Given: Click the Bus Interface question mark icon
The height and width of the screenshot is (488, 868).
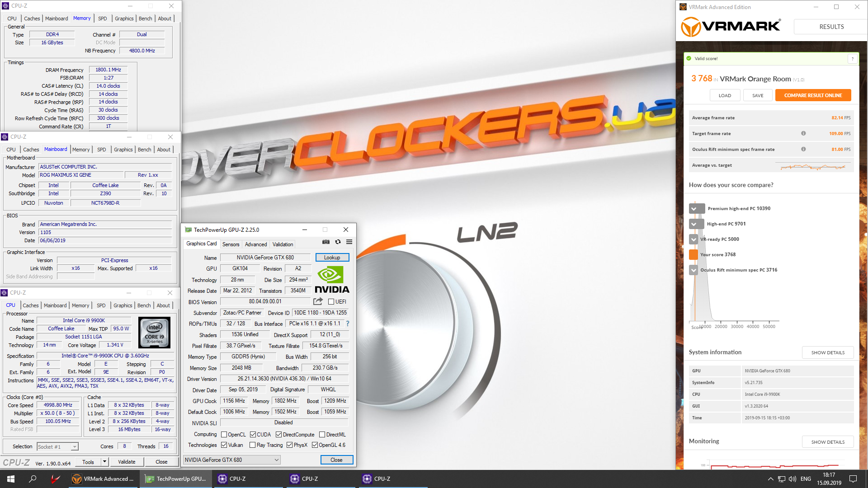Looking at the screenshot, I should pyautogui.click(x=348, y=324).
